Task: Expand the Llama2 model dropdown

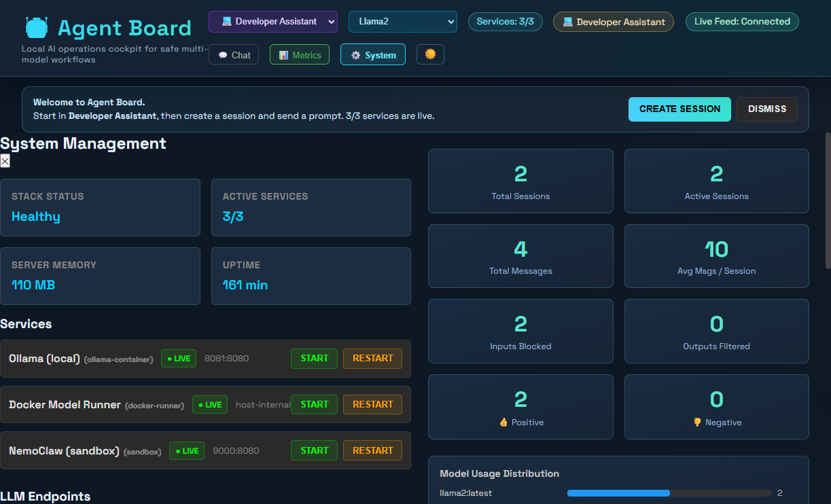Action: [403, 22]
